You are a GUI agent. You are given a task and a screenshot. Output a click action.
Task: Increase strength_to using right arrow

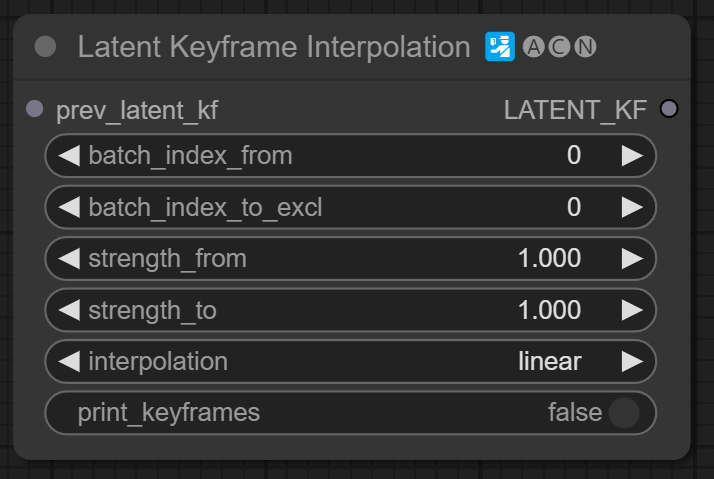(632, 310)
